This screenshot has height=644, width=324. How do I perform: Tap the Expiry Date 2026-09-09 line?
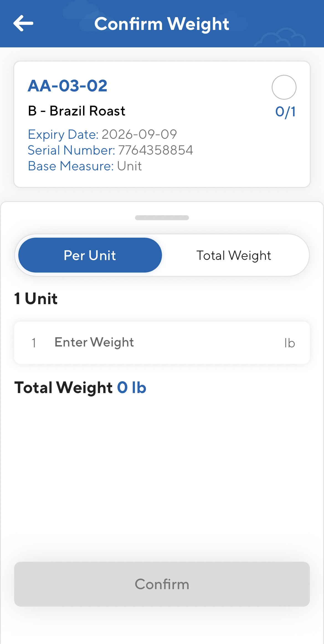[102, 134]
